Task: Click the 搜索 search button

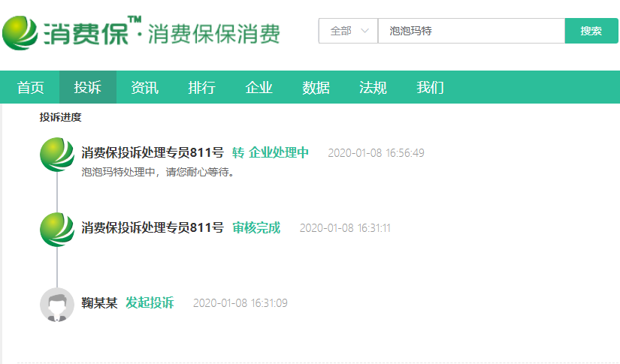Action: 591,31
